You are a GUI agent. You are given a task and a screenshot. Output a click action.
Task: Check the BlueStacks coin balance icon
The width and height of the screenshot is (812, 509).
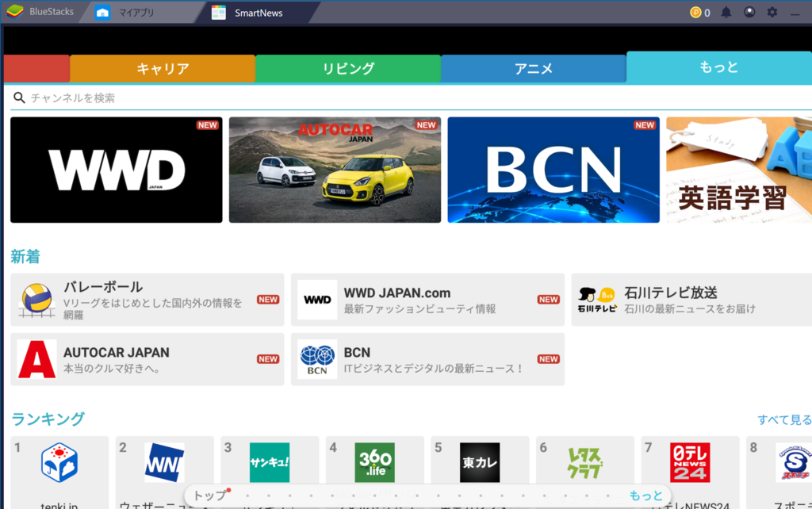point(695,13)
